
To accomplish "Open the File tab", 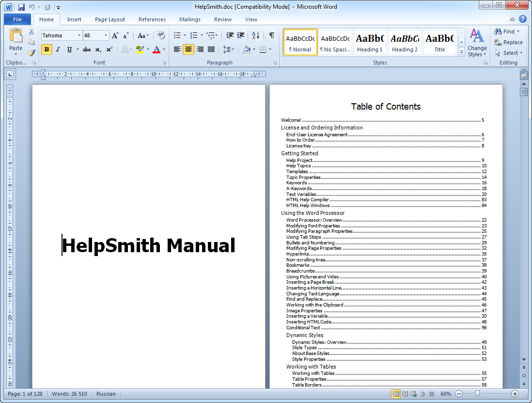I will [17, 19].
